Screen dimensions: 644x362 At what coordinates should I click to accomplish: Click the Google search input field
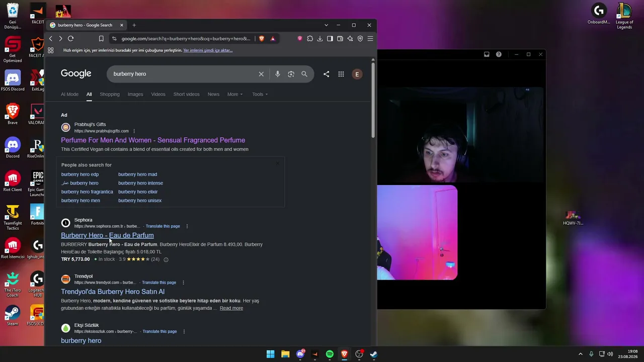[x=184, y=74]
